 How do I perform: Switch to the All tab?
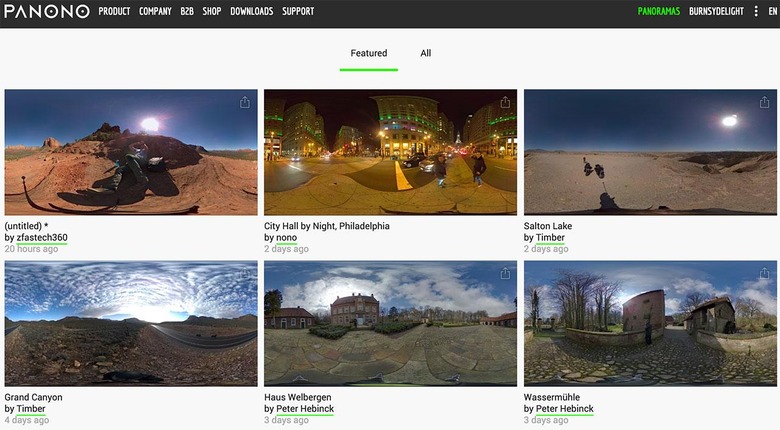[425, 53]
